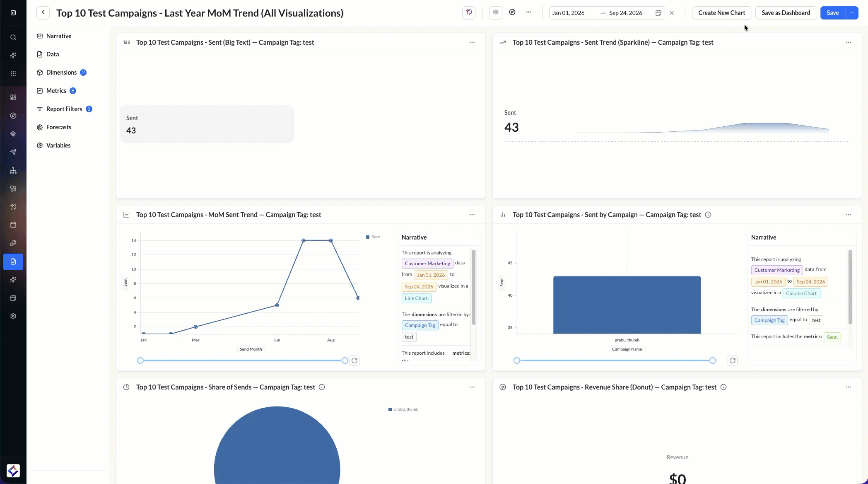Open the four-squares dashboards icon in sidebar

point(13,97)
